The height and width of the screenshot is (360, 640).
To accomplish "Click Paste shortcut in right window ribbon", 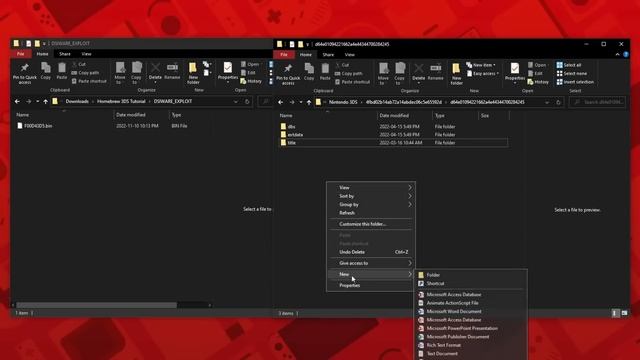I will tap(352, 82).
